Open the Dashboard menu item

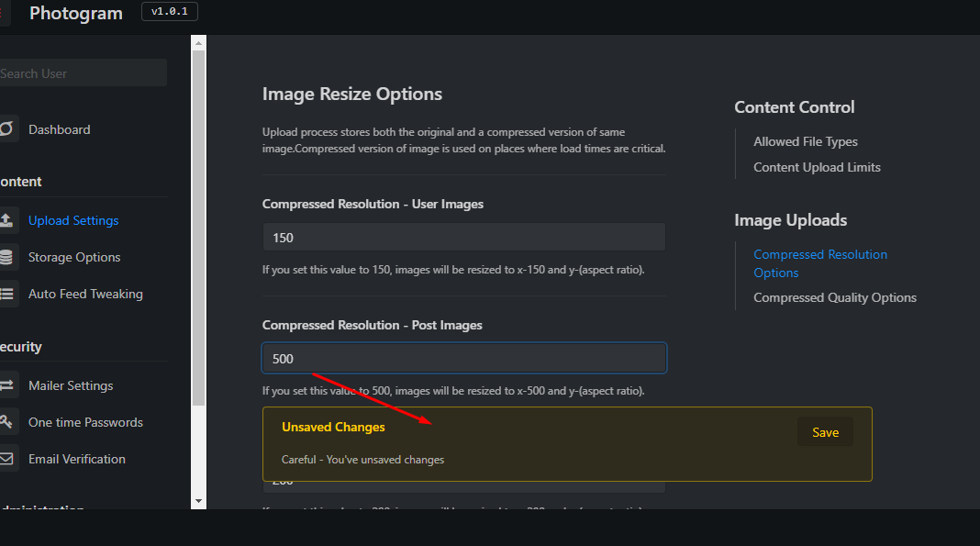pos(60,129)
